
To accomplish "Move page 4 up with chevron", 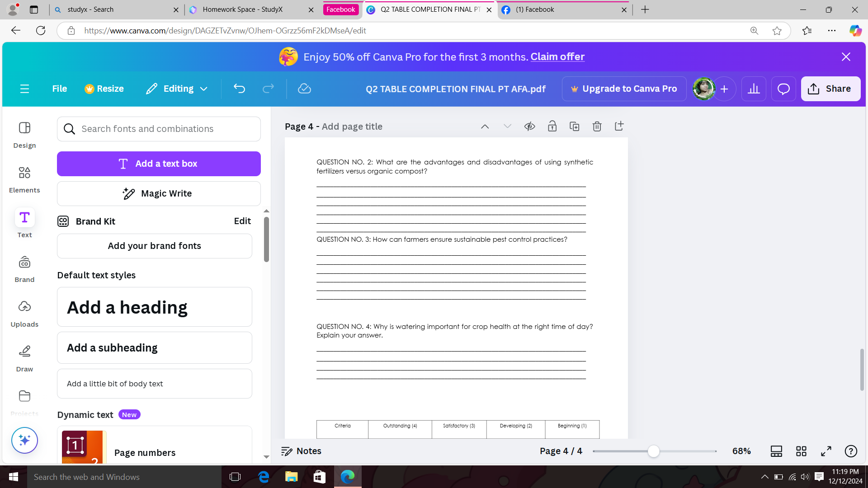I will point(485,126).
